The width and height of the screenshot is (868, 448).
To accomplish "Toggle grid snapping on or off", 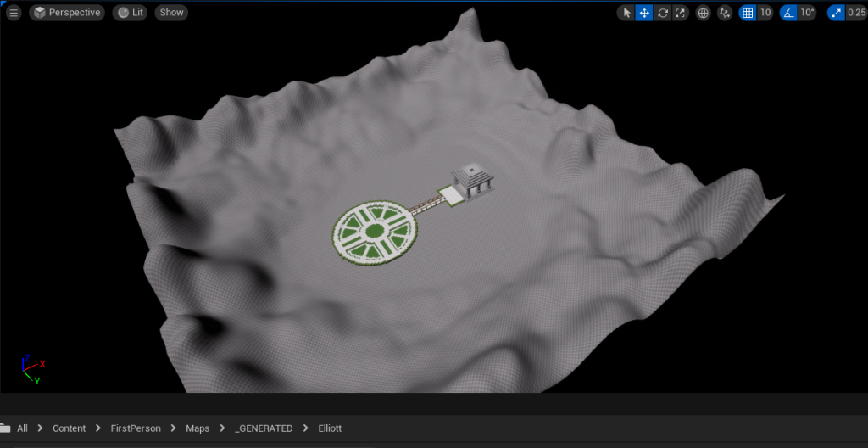I will (x=747, y=13).
